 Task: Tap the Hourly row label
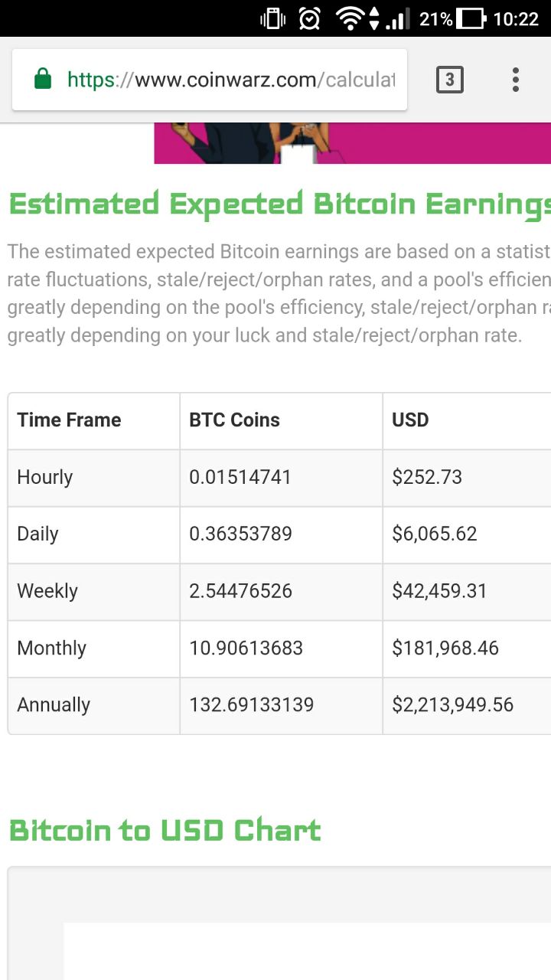pos(44,477)
